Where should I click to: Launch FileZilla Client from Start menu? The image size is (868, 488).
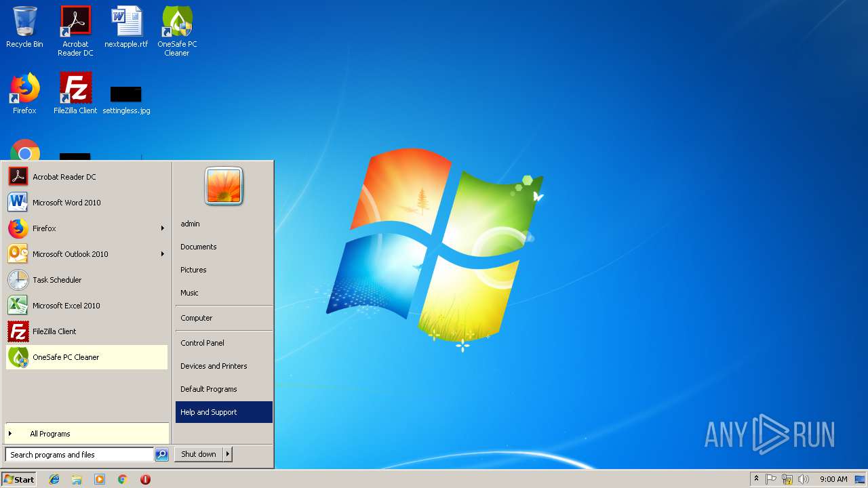(87, 331)
